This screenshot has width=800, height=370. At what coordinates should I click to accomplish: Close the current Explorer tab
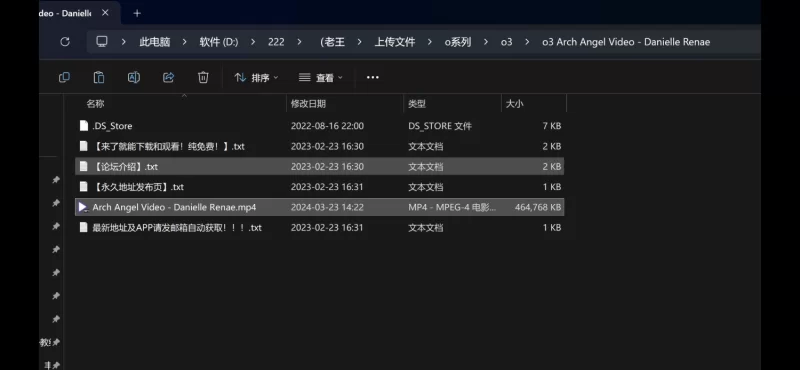pos(105,13)
